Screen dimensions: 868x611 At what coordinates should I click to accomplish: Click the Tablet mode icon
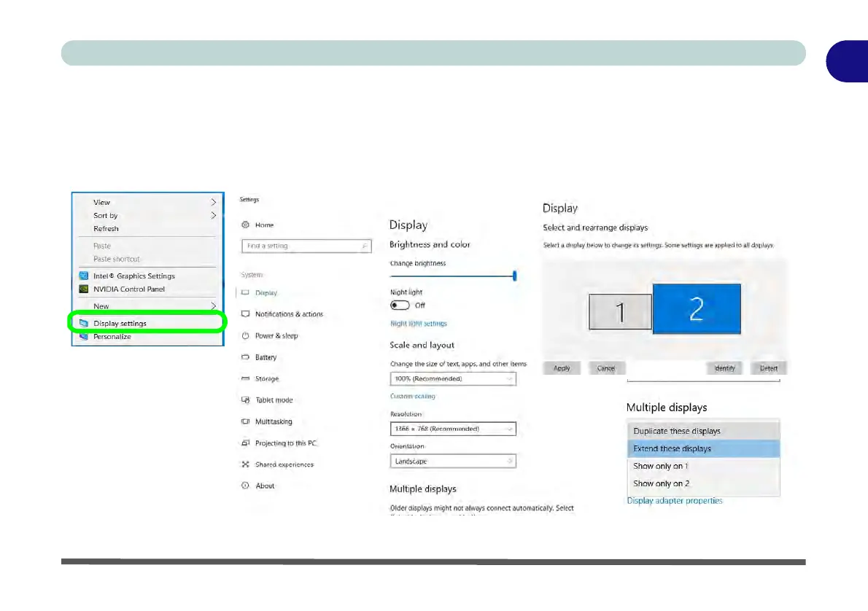pos(246,400)
